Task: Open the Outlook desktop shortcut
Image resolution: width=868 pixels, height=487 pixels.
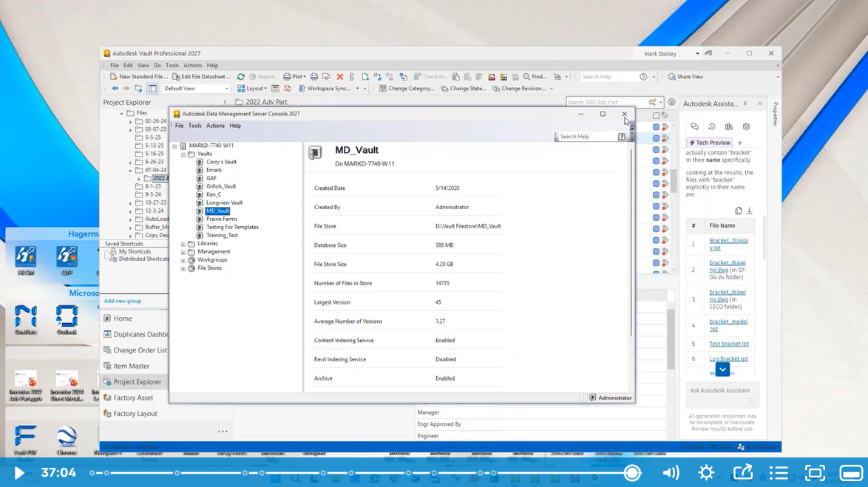Action: [67, 319]
